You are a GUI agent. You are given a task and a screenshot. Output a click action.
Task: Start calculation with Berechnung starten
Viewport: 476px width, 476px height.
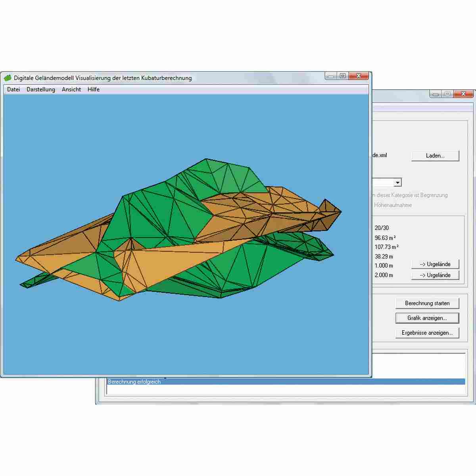(x=427, y=303)
